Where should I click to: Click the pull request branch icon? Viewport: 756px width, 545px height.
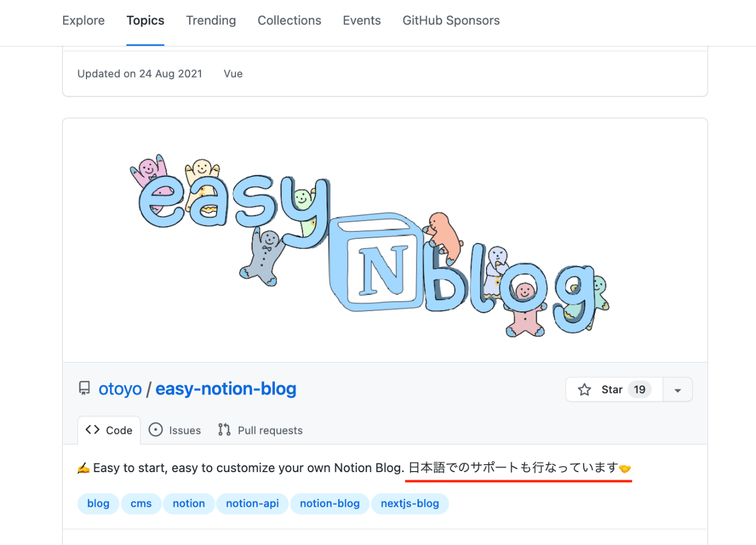[x=224, y=430]
